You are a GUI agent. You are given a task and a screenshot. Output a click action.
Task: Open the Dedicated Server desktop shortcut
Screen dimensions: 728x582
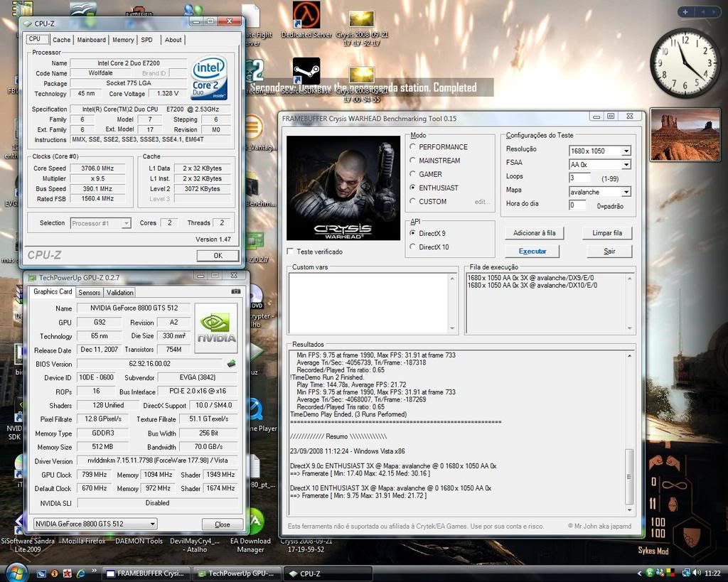306,16
